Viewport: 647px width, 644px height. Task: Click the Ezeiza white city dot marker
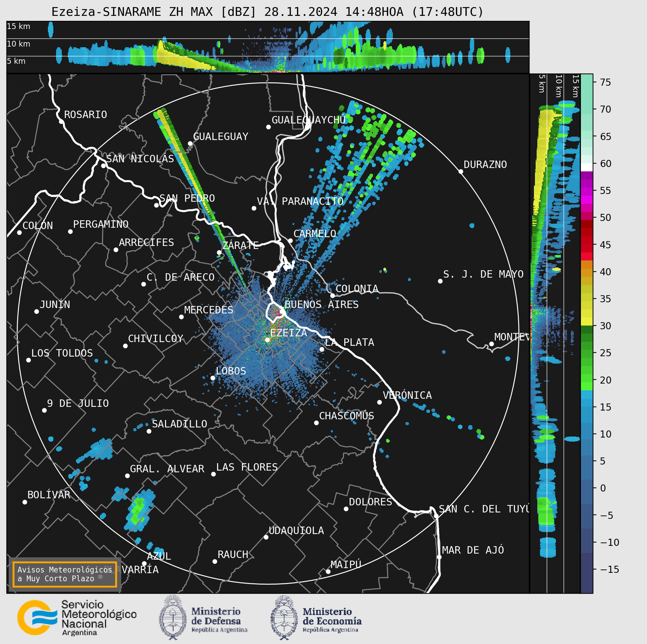click(x=267, y=340)
